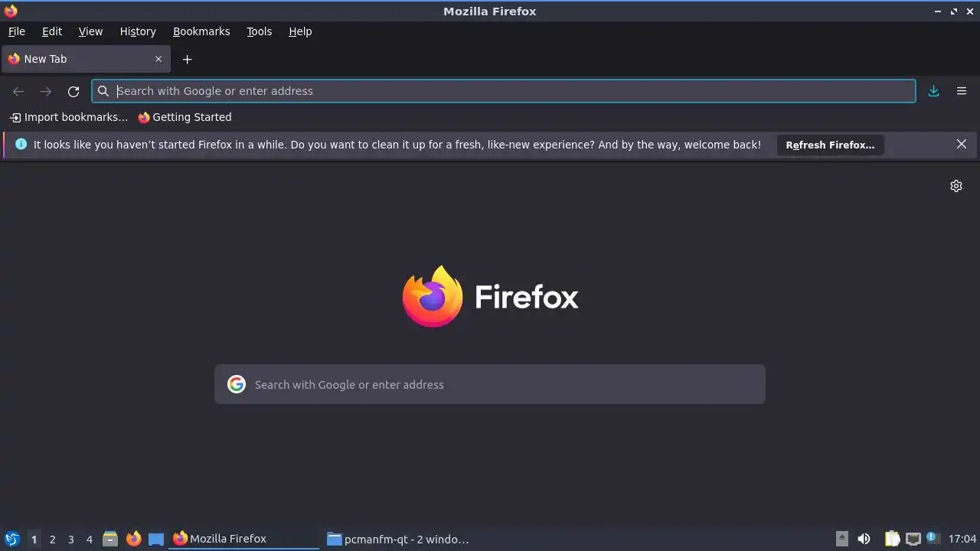Screen dimensions: 980x551
Task: Click the Back navigation arrow
Action: pos(18,91)
